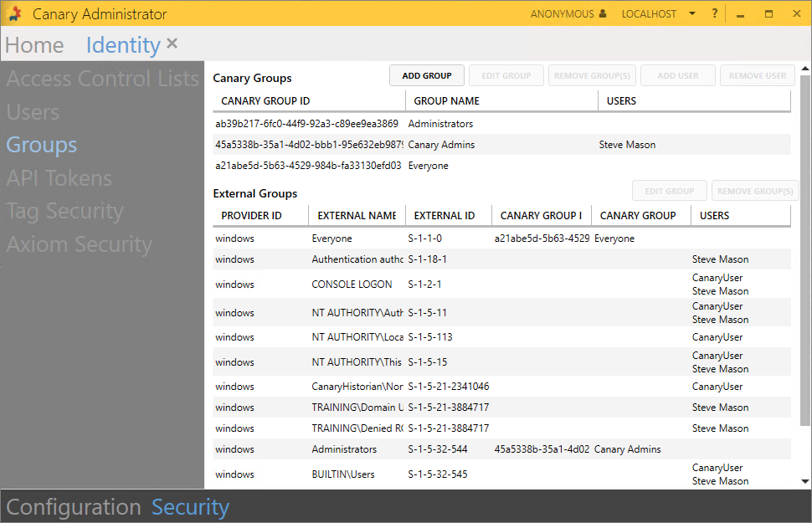Select the TRAINING\Domain external group
The width and height of the screenshot is (812, 523).
coord(357,408)
